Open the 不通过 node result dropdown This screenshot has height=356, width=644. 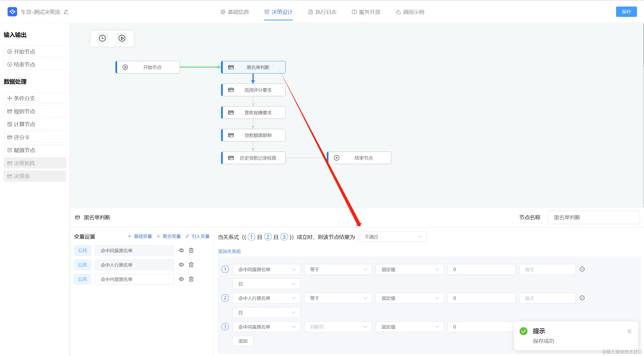pos(392,237)
